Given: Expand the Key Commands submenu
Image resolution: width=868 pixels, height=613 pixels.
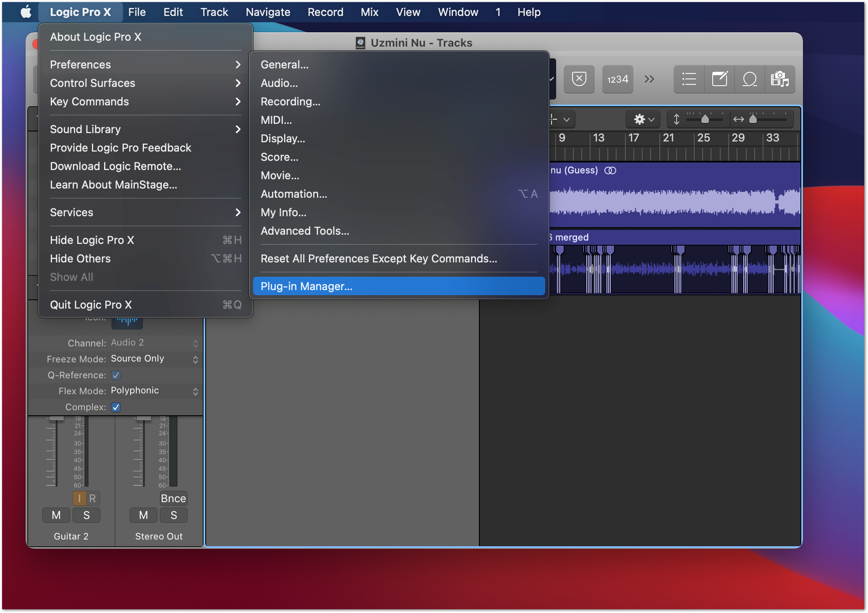Looking at the screenshot, I should pyautogui.click(x=146, y=102).
